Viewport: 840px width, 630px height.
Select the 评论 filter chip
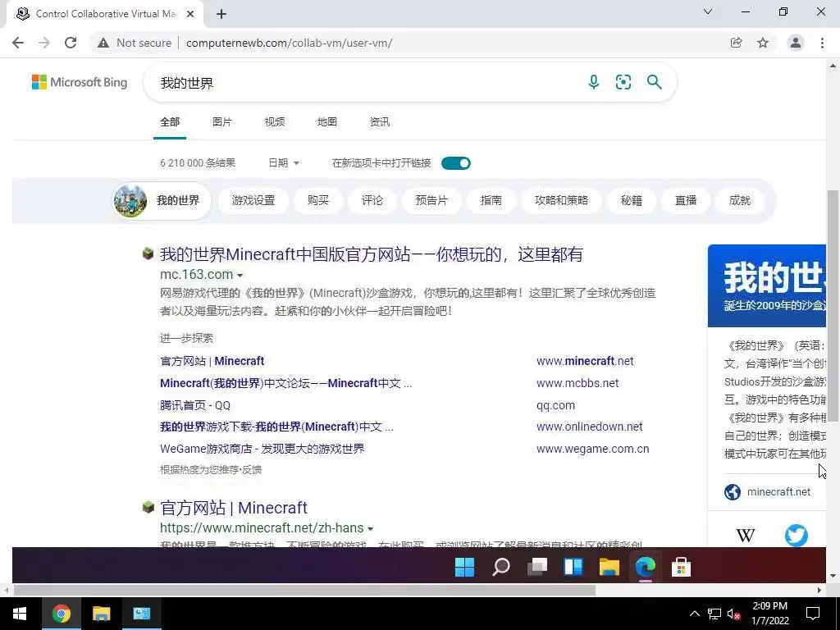[x=372, y=200]
